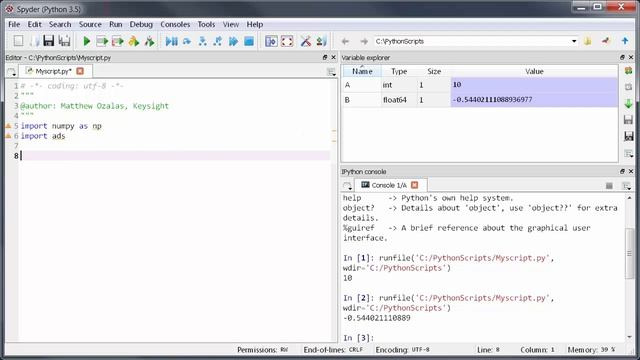The width and height of the screenshot is (640, 360).
Task: Select value -0.54402111088936977 of variable B
Action: pyautogui.click(x=534, y=100)
